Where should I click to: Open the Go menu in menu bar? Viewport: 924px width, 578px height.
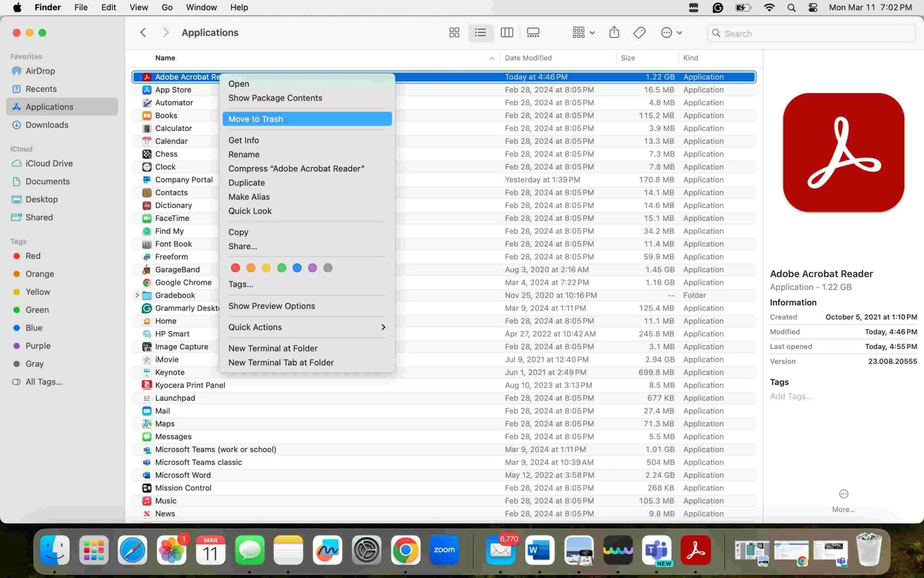coord(167,8)
